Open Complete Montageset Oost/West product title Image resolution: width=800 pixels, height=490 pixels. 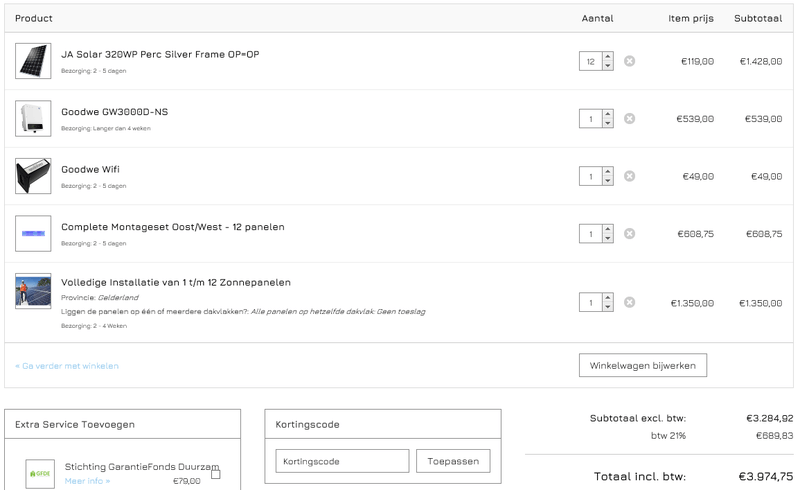[x=173, y=227]
